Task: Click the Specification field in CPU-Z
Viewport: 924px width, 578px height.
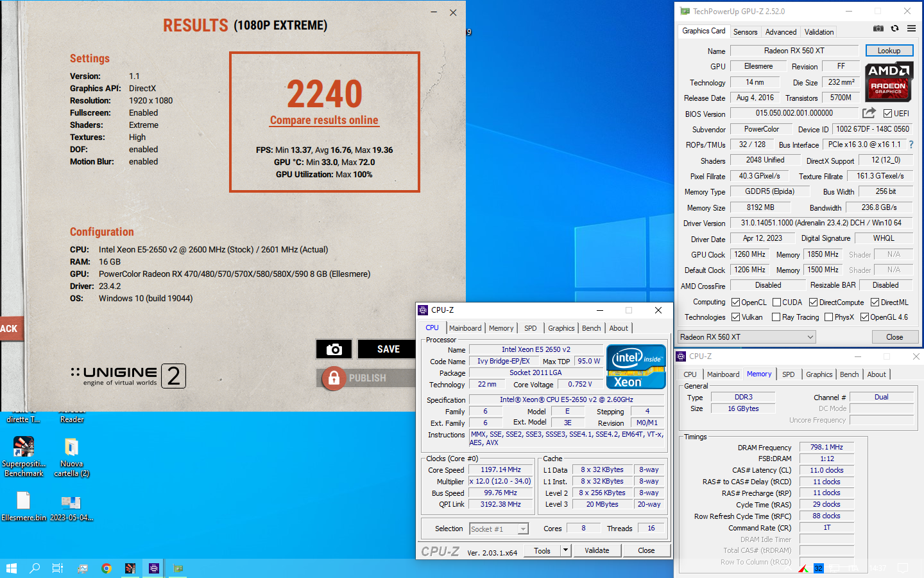Action: 567,399
